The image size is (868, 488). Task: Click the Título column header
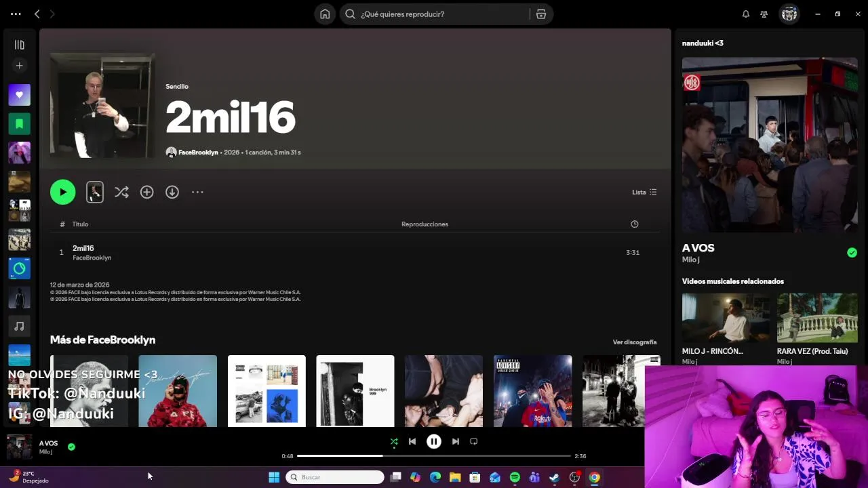pos(80,224)
